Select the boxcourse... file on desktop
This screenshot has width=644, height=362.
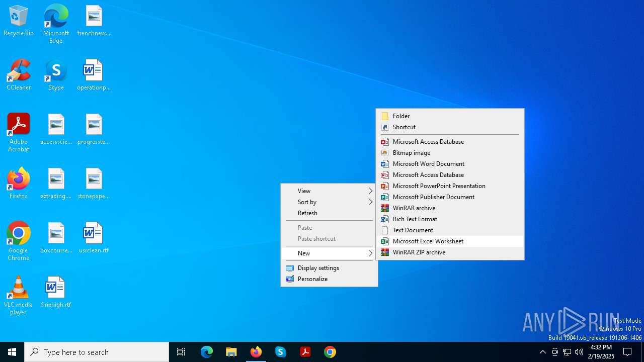pos(56,238)
